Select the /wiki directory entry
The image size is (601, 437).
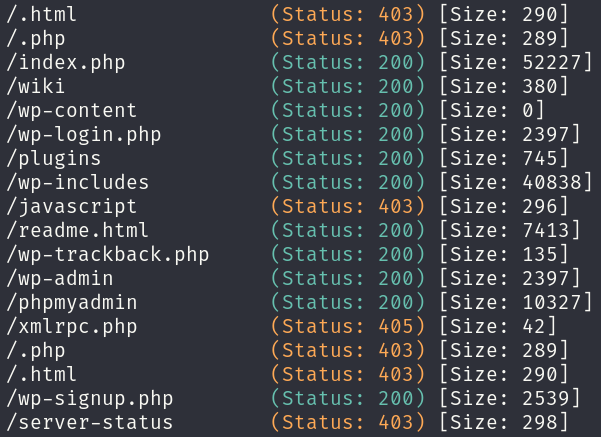coord(36,87)
